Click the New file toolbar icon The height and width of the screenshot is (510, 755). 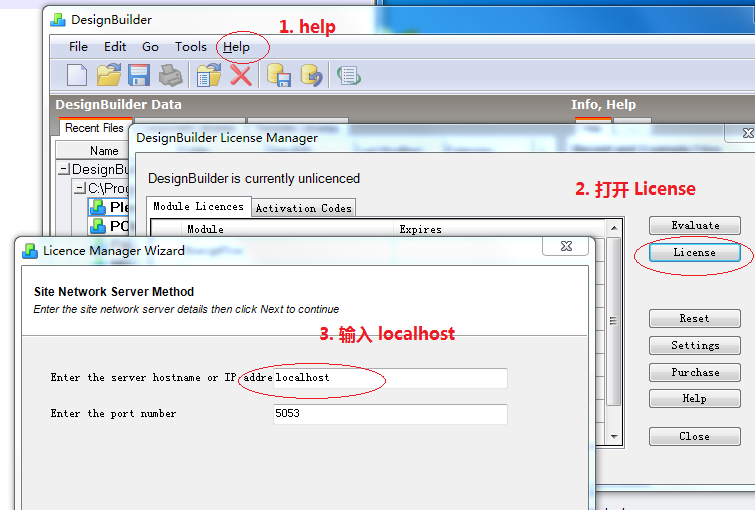pyautogui.click(x=77, y=75)
